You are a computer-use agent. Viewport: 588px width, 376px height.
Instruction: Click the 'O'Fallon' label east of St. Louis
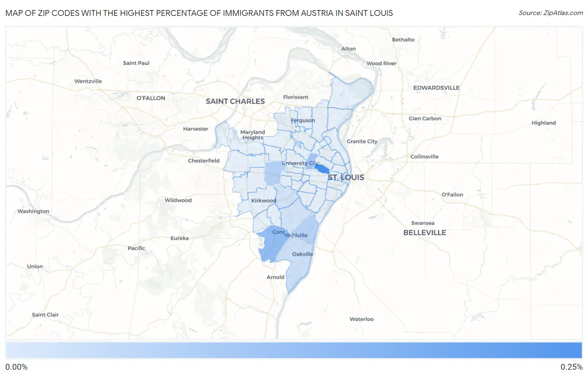(453, 194)
